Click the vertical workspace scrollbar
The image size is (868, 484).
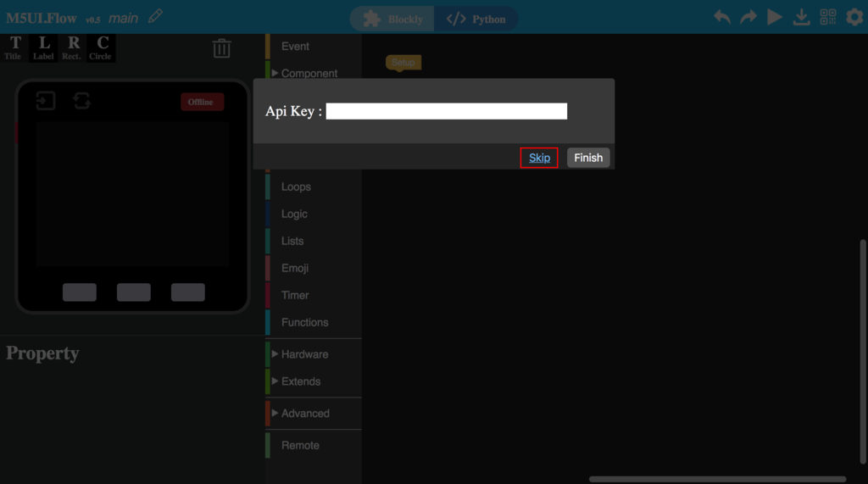[x=862, y=352]
